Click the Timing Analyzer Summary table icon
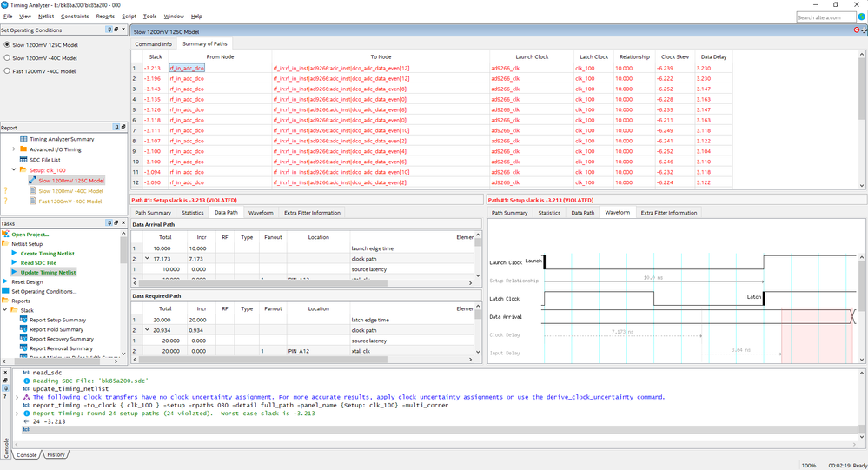The width and height of the screenshot is (868, 470). [x=23, y=139]
